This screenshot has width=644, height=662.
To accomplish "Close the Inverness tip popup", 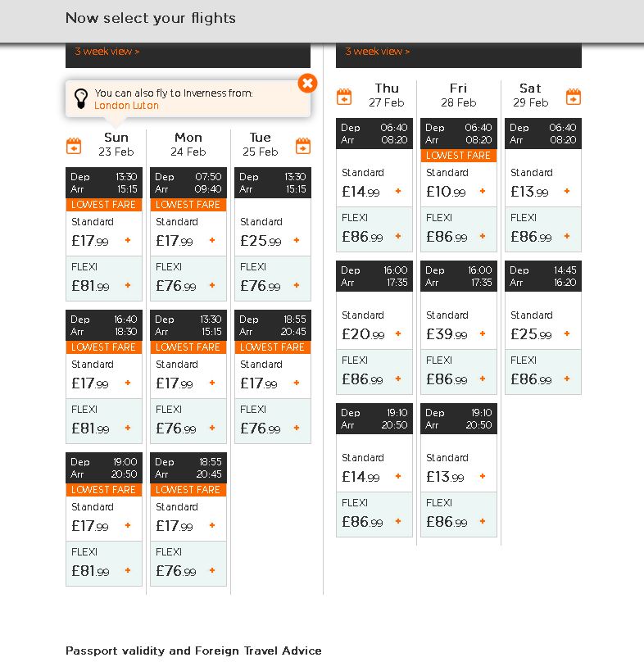I will pos(307,83).
